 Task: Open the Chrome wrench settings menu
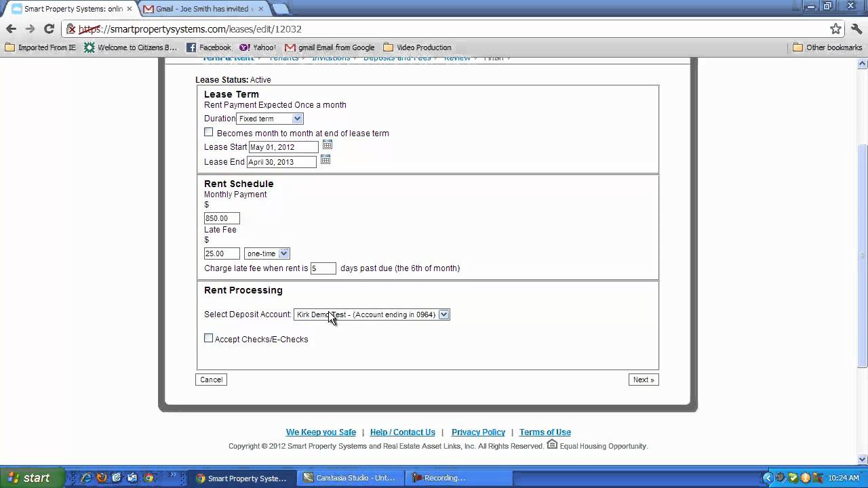click(856, 29)
